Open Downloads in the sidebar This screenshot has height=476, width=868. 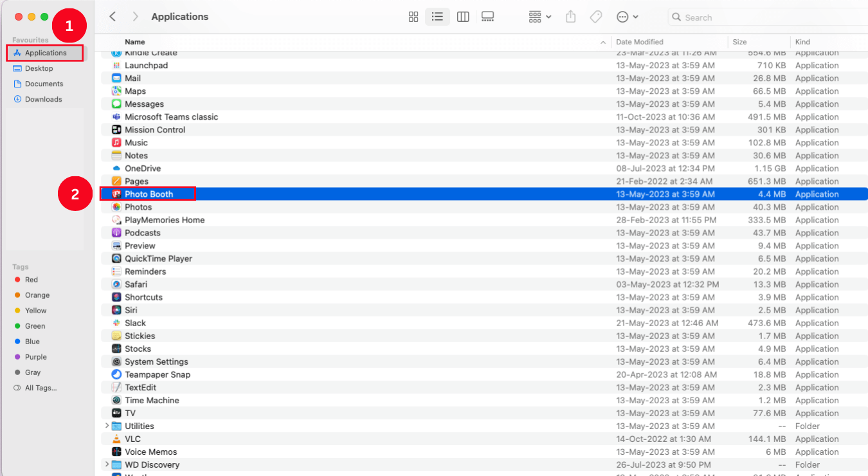click(45, 99)
